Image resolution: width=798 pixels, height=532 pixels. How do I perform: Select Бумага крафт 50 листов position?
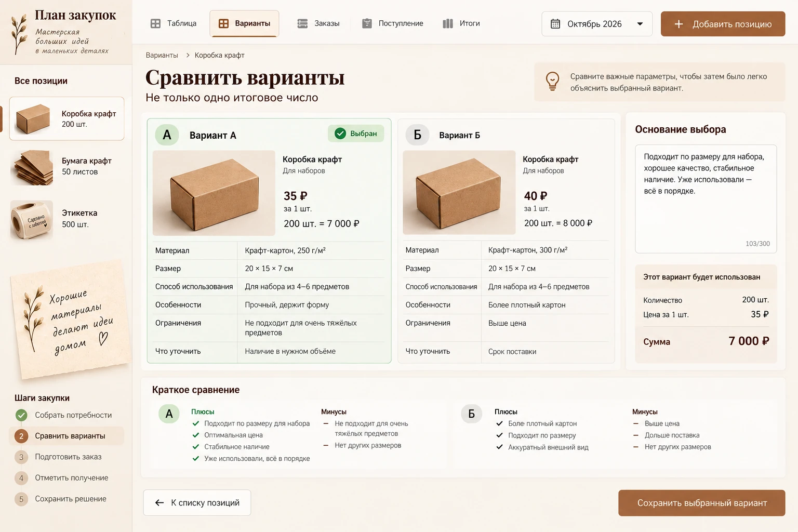tap(66, 167)
